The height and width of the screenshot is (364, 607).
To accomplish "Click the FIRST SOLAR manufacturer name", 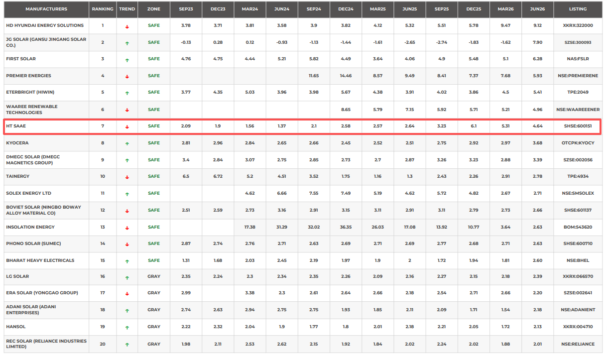I will [x=21, y=59].
